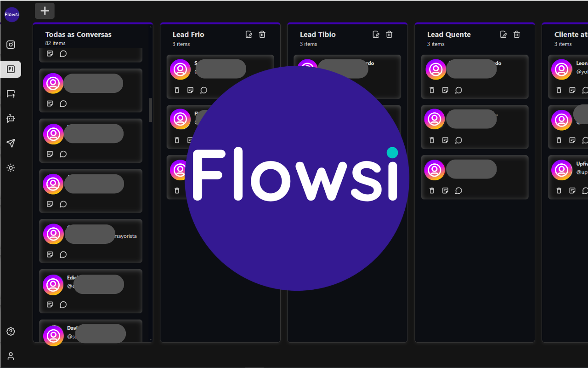This screenshot has height=368, width=588.
Task: Open the chat with lightning bolt icon
Action: (x=11, y=94)
